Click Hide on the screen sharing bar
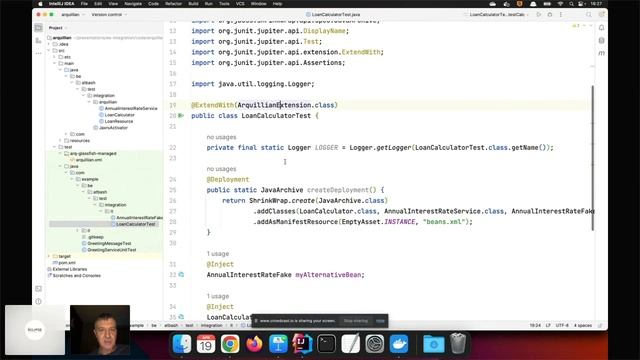 380,321
